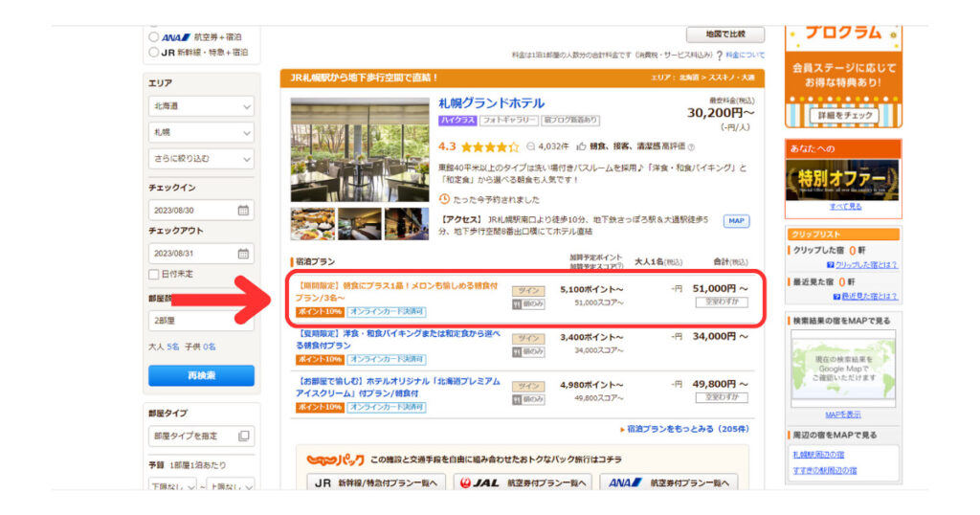Open the すべて見る link
980x515 pixels.
click(x=846, y=206)
